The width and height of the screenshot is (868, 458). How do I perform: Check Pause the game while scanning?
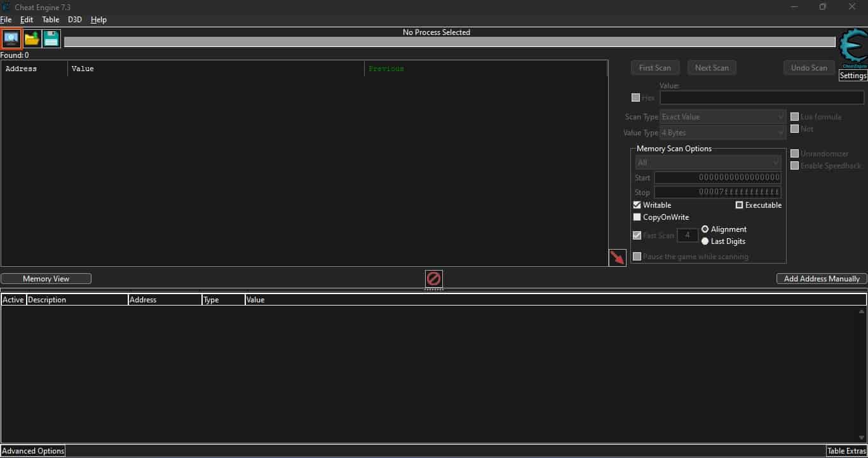tap(637, 257)
